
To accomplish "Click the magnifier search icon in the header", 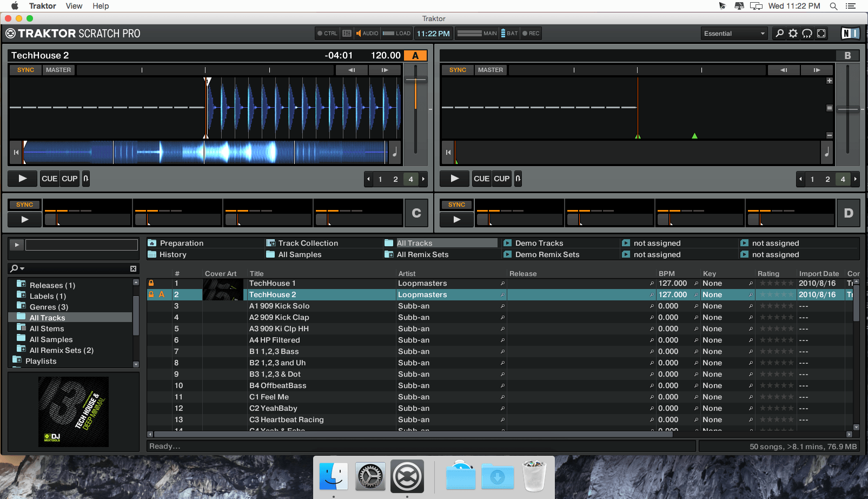I will click(779, 33).
